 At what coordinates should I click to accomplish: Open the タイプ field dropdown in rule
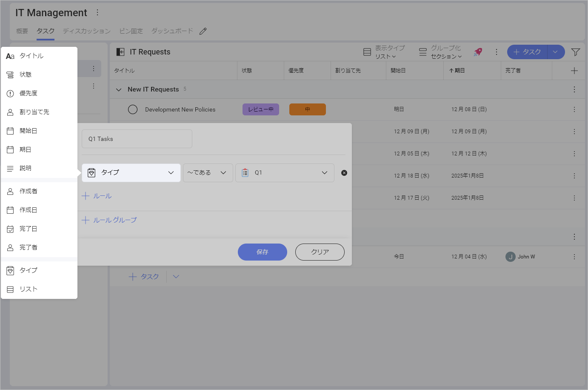coord(131,172)
